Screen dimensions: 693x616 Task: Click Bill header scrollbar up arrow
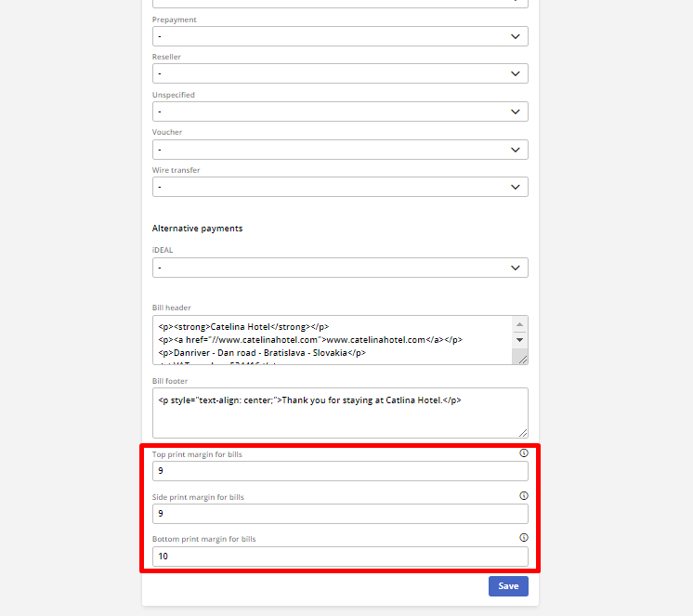519,325
